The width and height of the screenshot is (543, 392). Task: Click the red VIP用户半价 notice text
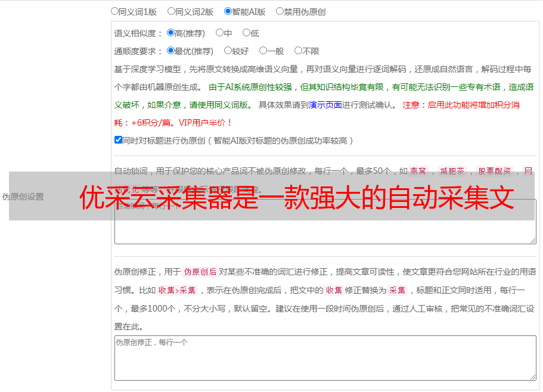pos(206,123)
